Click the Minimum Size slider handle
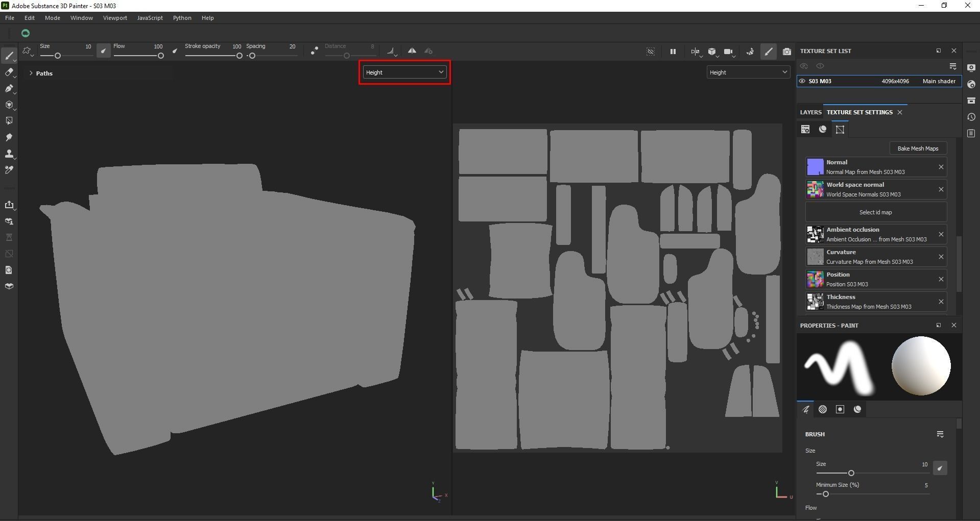 click(825, 494)
